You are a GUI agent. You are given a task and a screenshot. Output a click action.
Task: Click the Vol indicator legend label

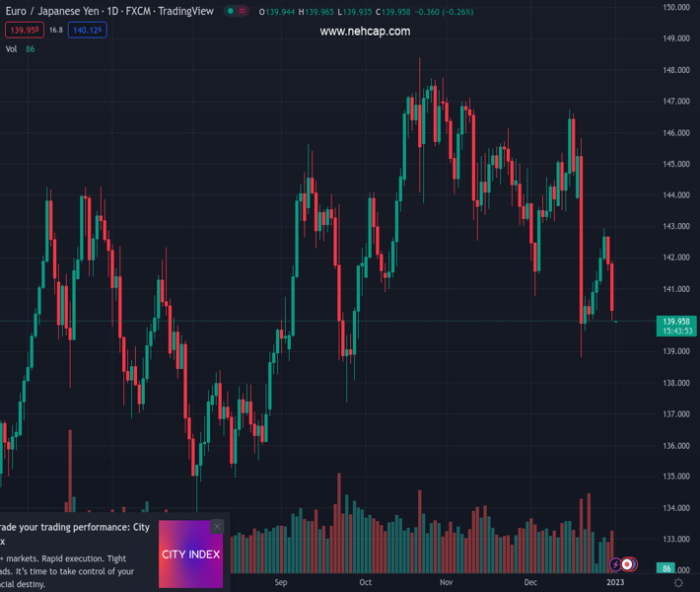pyautogui.click(x=12, y=49)
